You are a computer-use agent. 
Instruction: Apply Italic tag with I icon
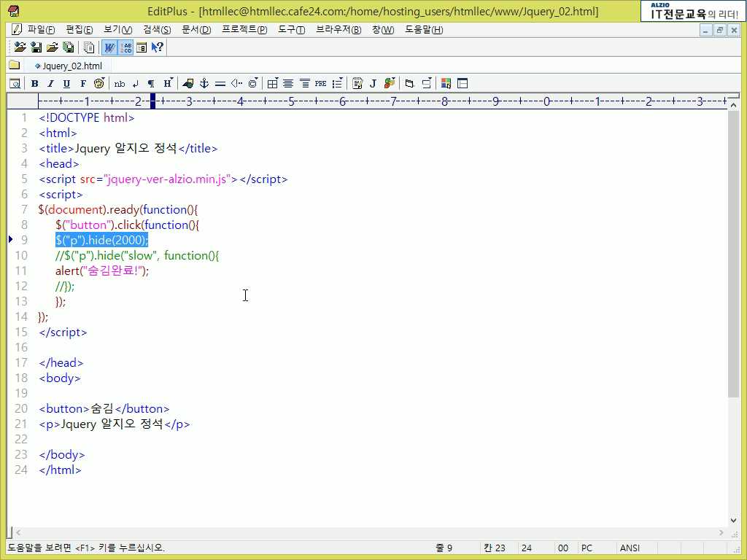[x=50, y=84]
